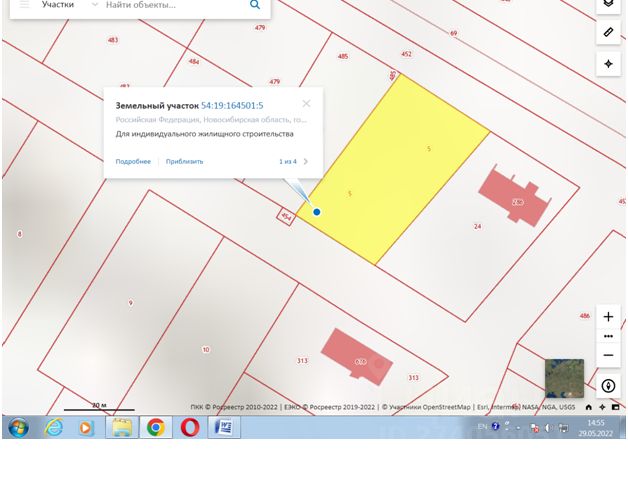628x480 pixels.
Task: Click the search magnifier icon
Action: [x=255, y=5]
